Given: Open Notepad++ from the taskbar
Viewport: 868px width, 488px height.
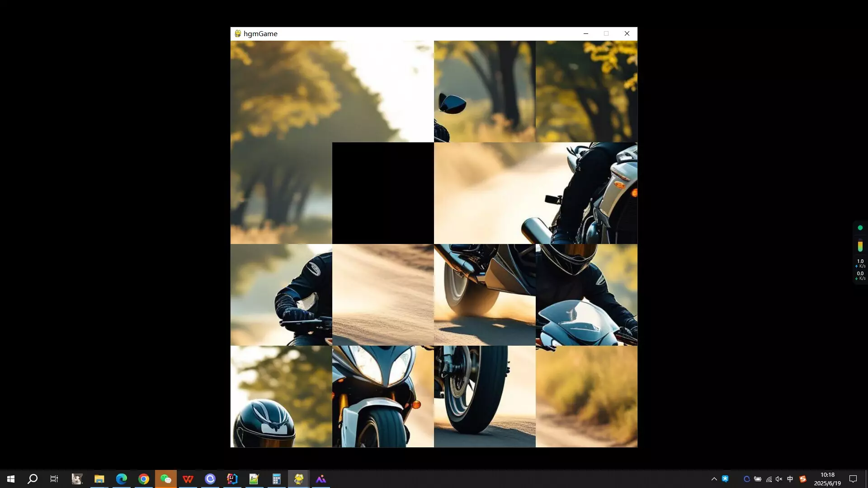Looking at the screenshot, I should [254, 479].
